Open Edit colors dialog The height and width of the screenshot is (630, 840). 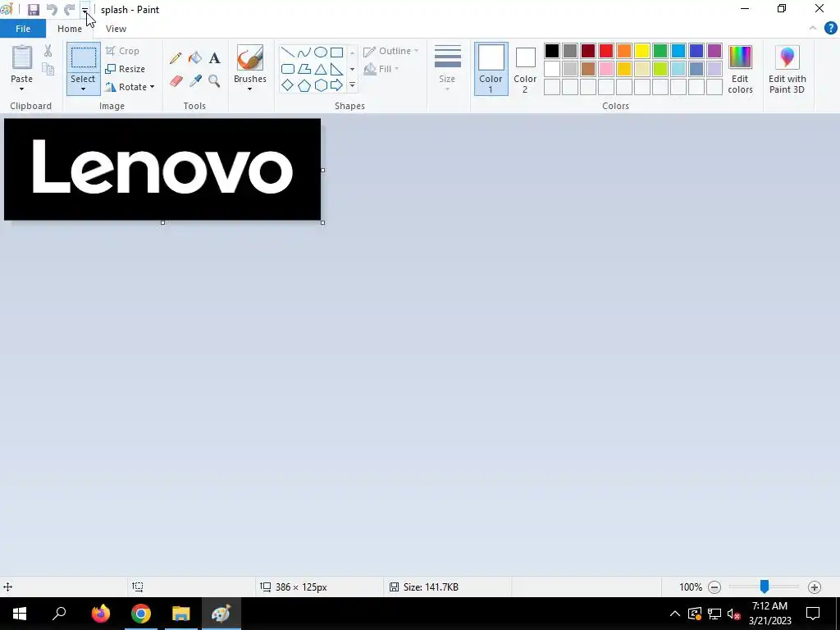click(x=740, y=70)
